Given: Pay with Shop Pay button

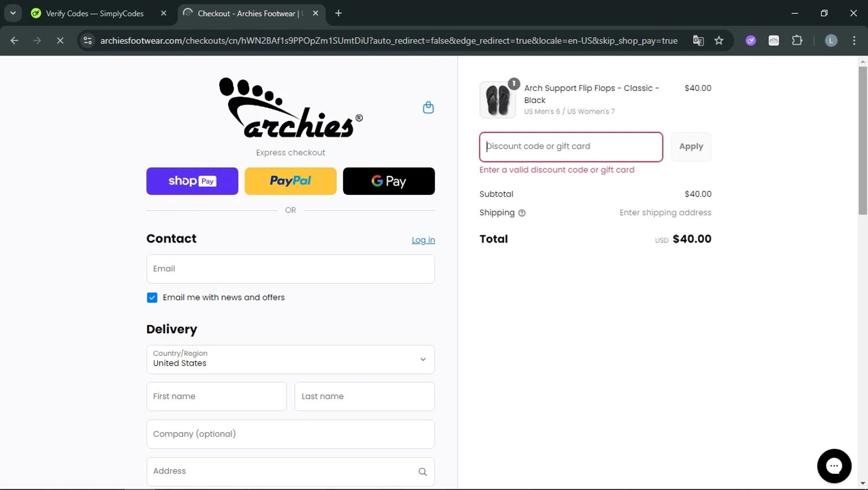Looking at the screenshot, I should 192,181.
